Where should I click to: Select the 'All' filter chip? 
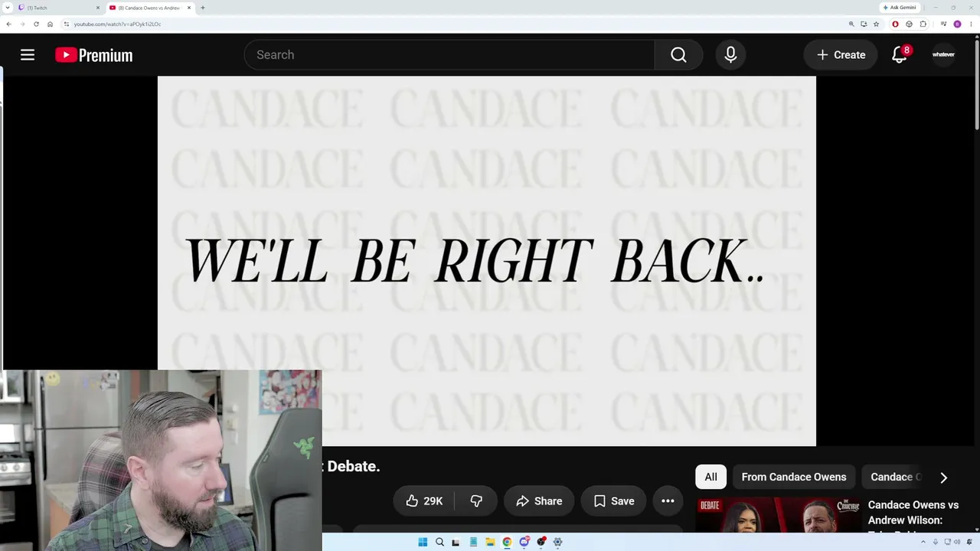710,477
